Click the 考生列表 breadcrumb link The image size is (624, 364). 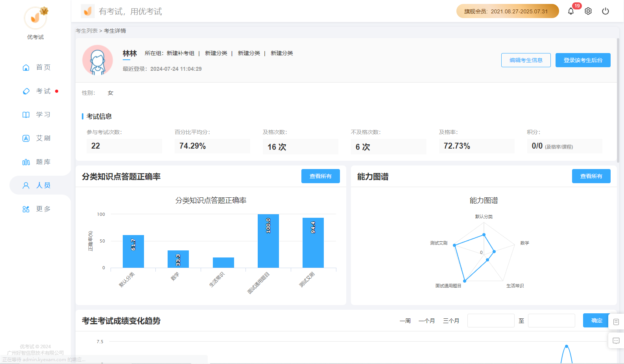87,31
